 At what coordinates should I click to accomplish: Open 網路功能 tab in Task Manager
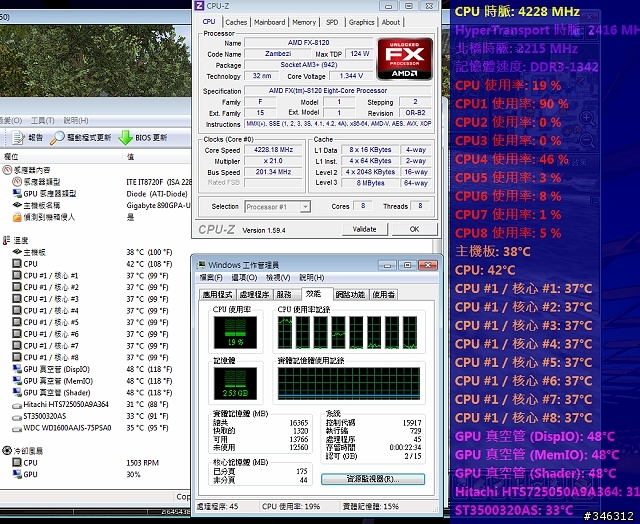coord(351,294)
